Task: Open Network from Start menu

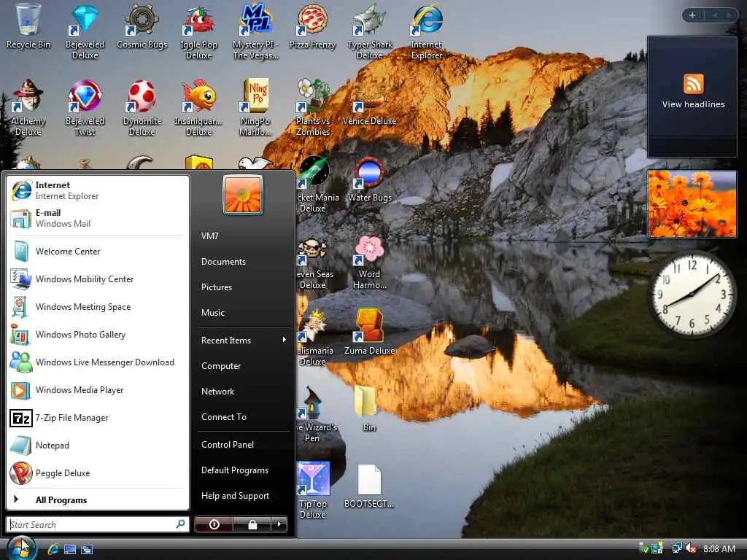Action: [x=243, y=392]
